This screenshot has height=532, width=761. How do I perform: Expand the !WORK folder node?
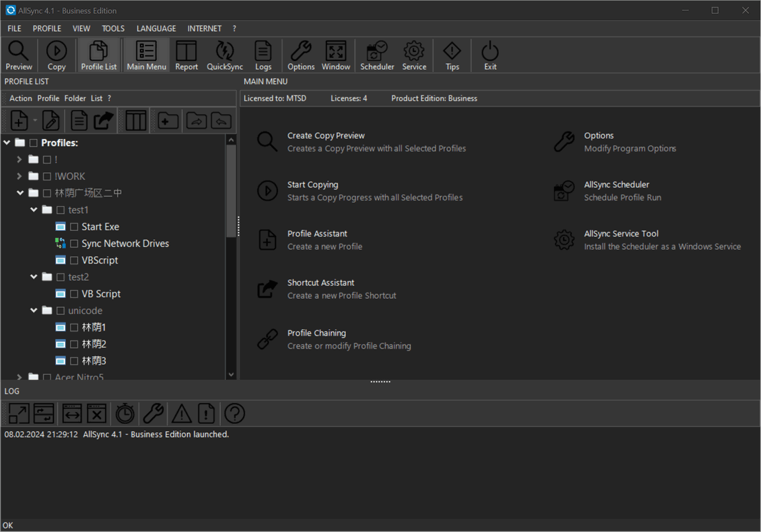(x=20, y=176)
